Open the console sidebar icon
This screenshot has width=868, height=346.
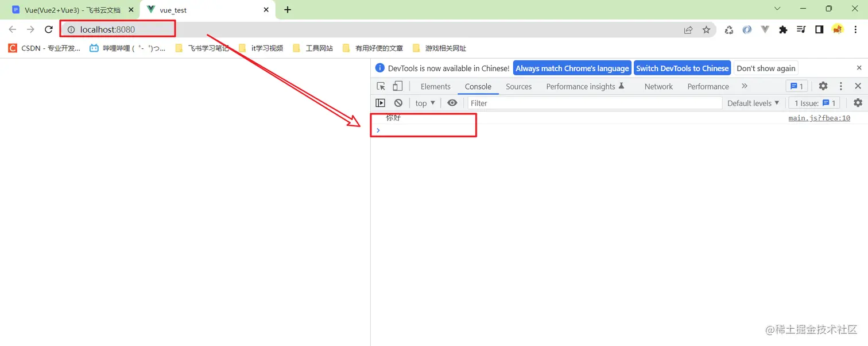(380, 103)
